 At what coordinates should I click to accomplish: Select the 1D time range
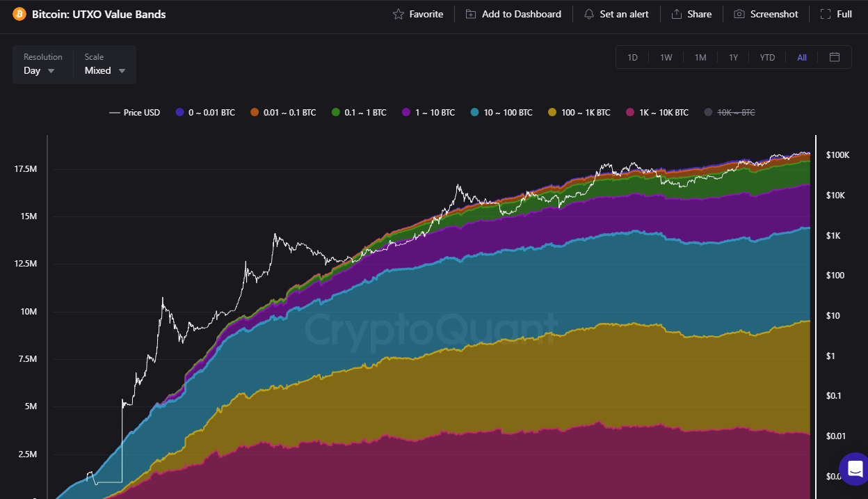632,57
